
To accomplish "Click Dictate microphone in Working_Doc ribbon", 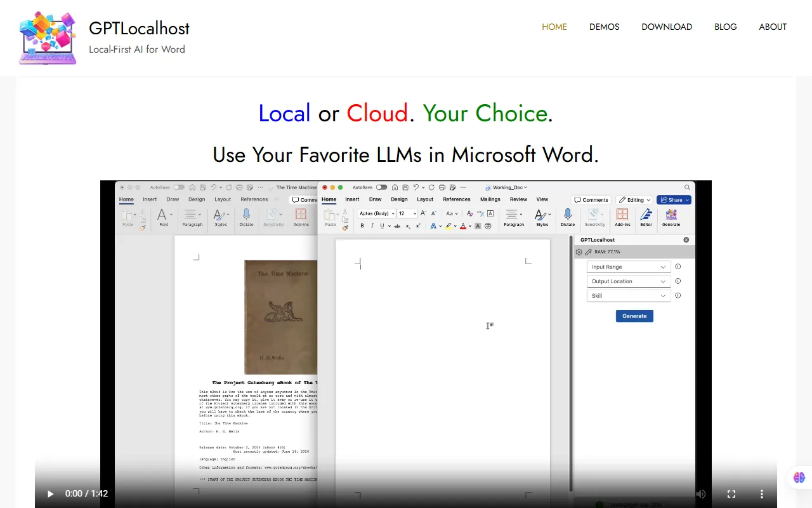I will tap(568, 217).
